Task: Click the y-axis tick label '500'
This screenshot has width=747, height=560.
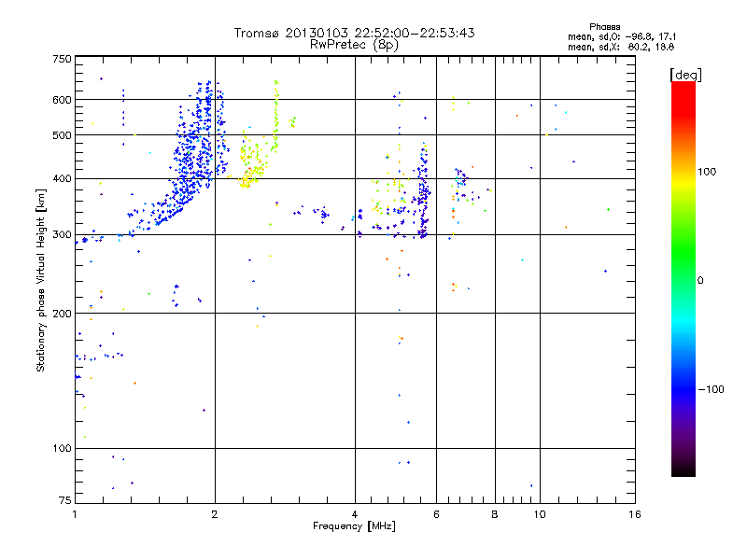Action: point(62,135)
